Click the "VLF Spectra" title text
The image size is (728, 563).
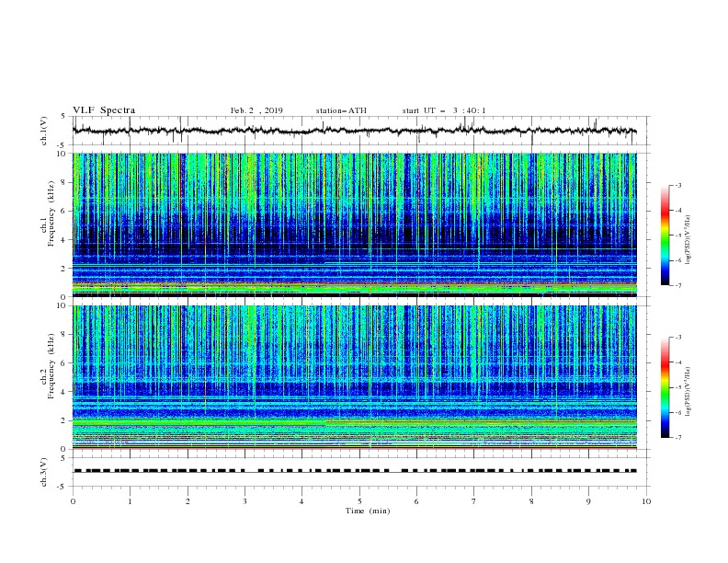pyautogui.click(x=104, y=110)
